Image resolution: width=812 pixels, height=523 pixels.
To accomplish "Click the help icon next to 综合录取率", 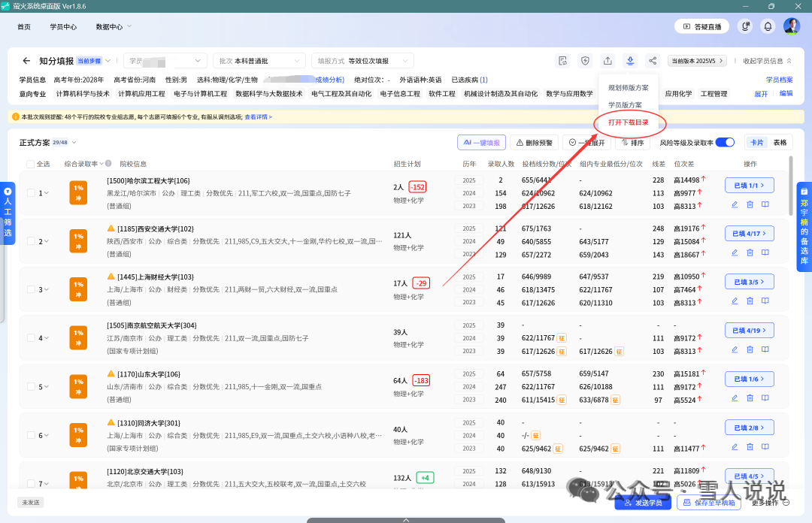I will [108, 164].
